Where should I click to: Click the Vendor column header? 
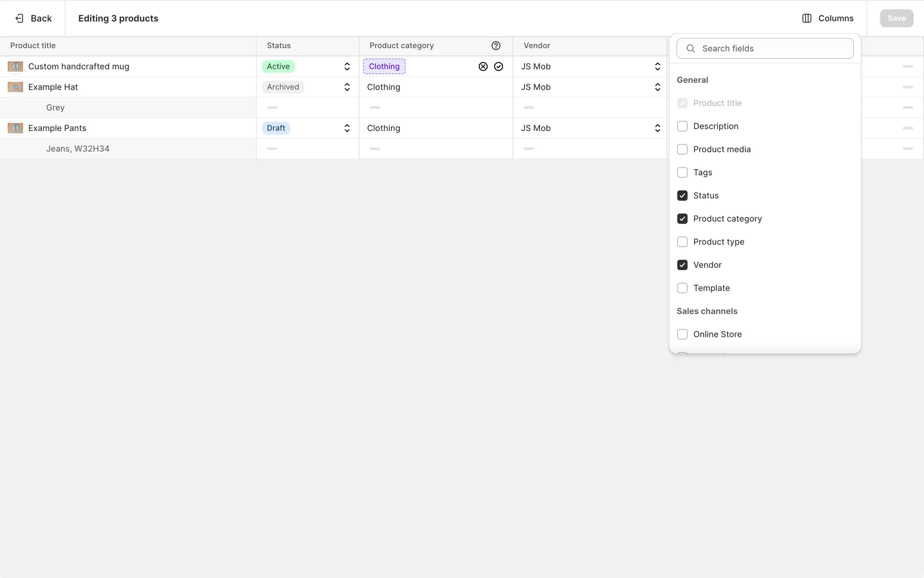pos(537,46)
